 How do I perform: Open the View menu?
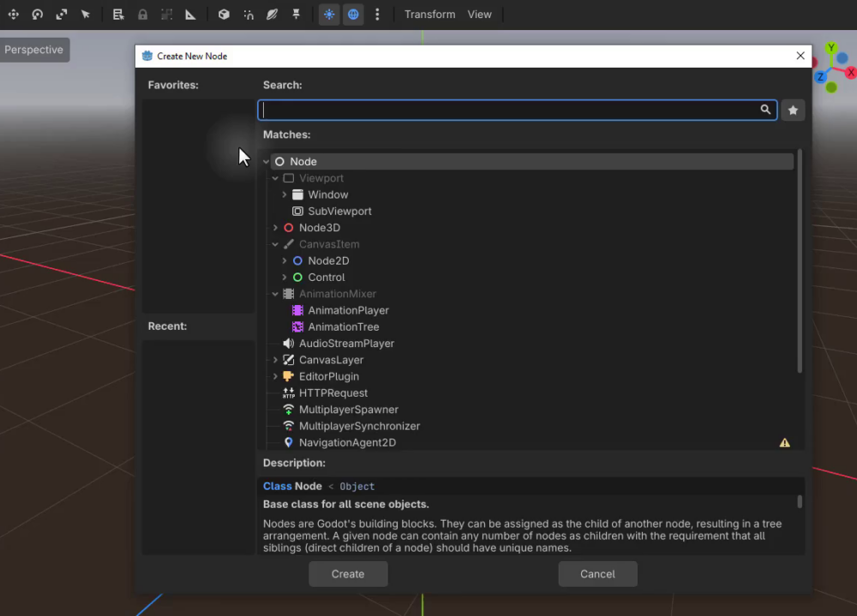tap(479, 15)
